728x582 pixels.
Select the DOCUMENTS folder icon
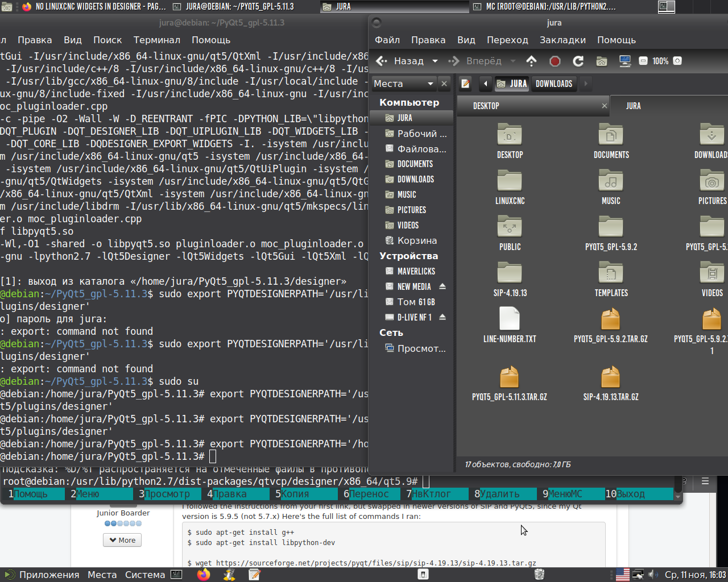[x=611, y=135]
